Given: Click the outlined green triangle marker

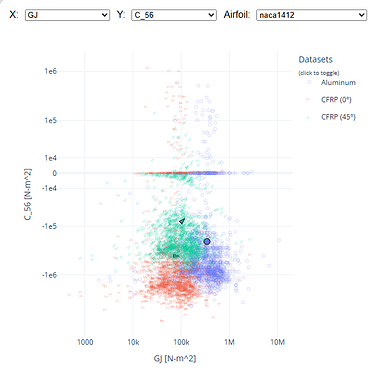Looking at the screenshot, I should tap(182, 221).
